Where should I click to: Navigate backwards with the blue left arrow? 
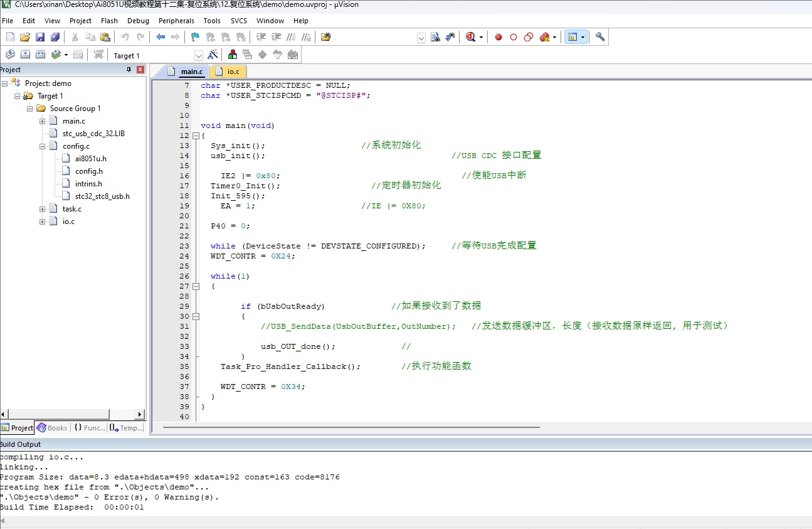coord(161,37)
